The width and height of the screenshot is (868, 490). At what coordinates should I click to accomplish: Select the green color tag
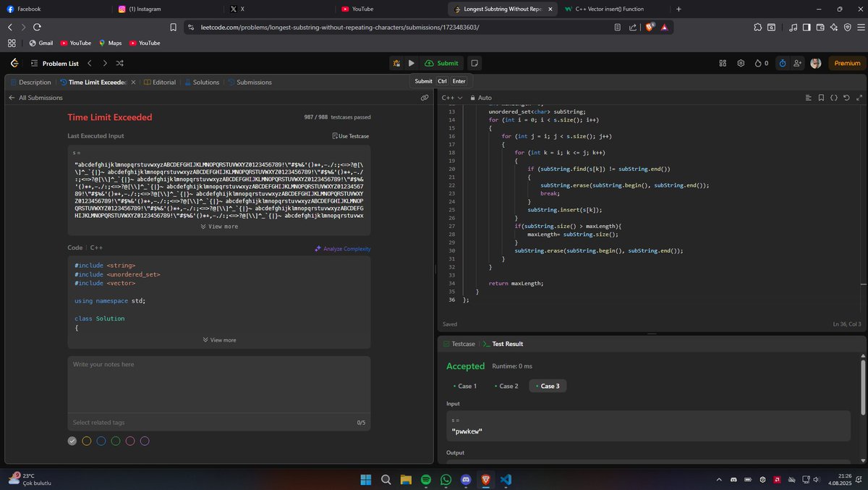coord(116,441)
